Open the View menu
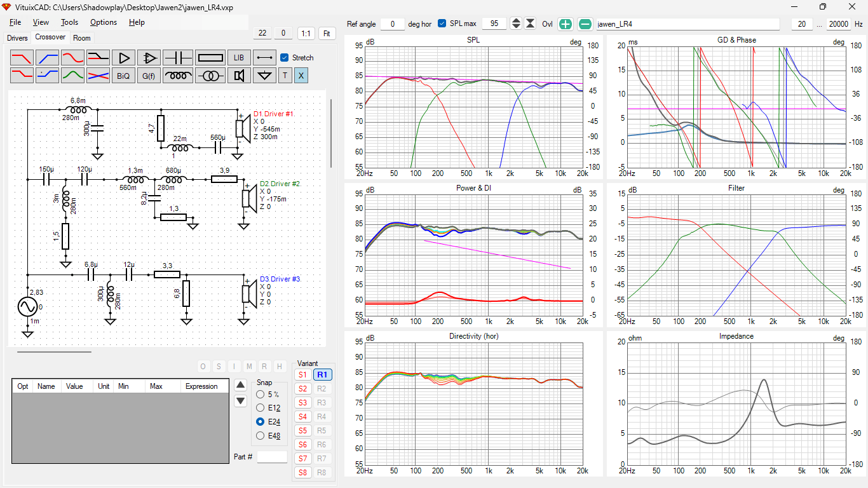 point(41,22)
